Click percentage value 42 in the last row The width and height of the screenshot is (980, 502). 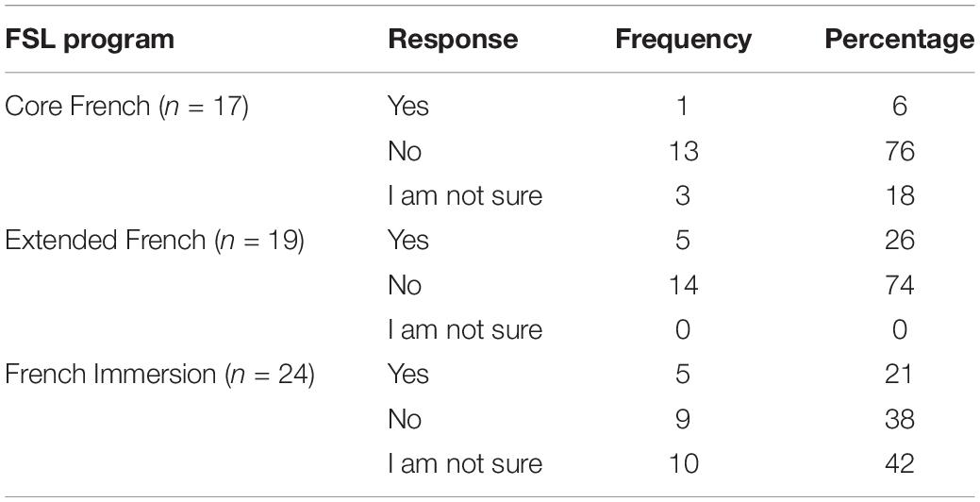point(900,463)
